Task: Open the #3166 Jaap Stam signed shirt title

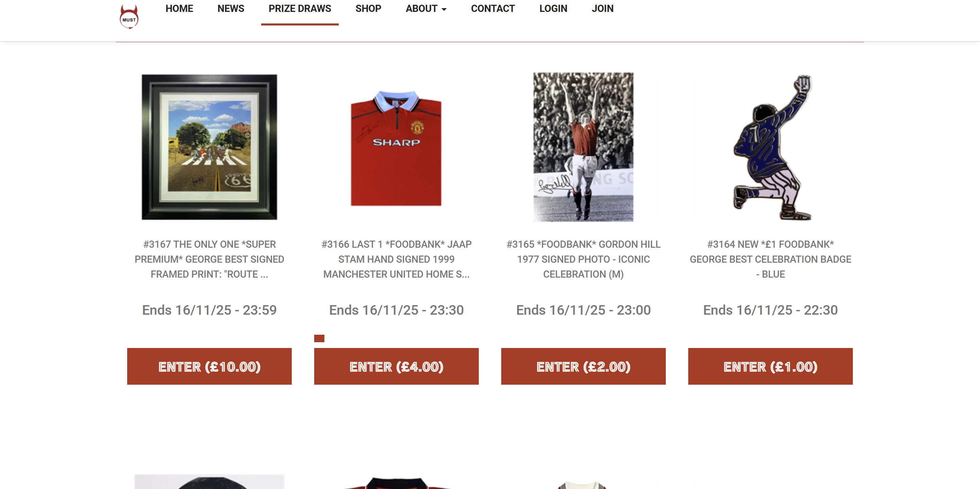Action: (x=396, y=259)
